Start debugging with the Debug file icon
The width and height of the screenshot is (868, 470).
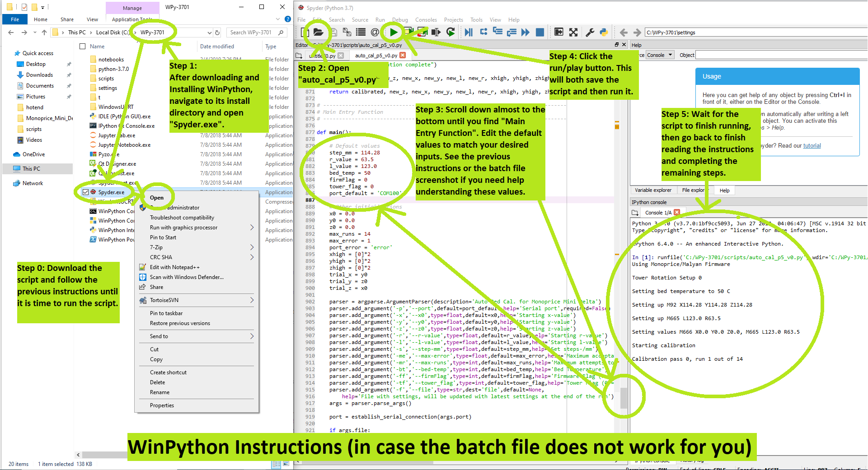click(x=469, y=32)
